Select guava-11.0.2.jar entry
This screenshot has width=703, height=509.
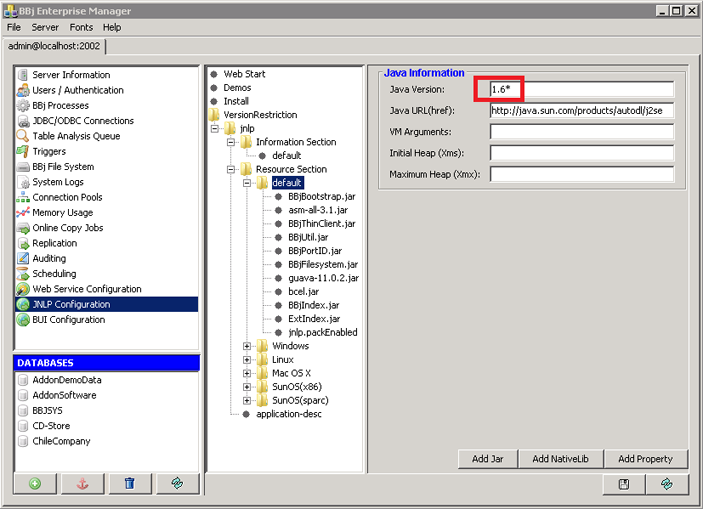pyautogui.click(x=324, y=278)
